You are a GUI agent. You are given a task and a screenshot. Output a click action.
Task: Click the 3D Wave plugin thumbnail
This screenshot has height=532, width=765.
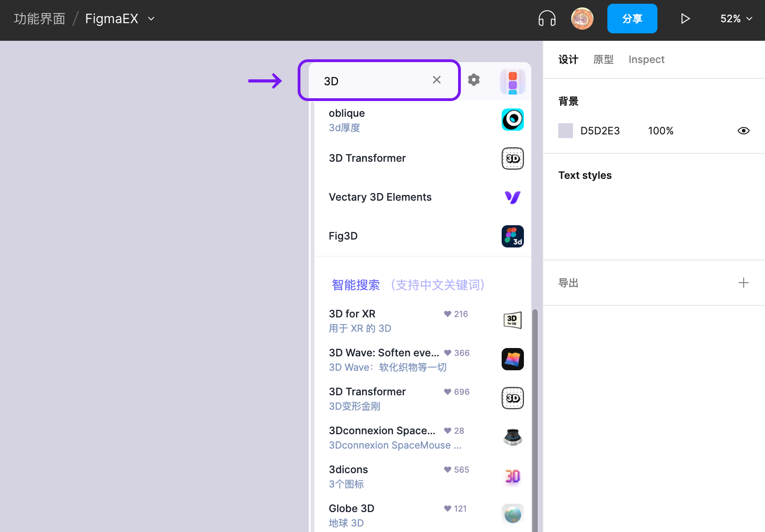[x=513, y=359]
